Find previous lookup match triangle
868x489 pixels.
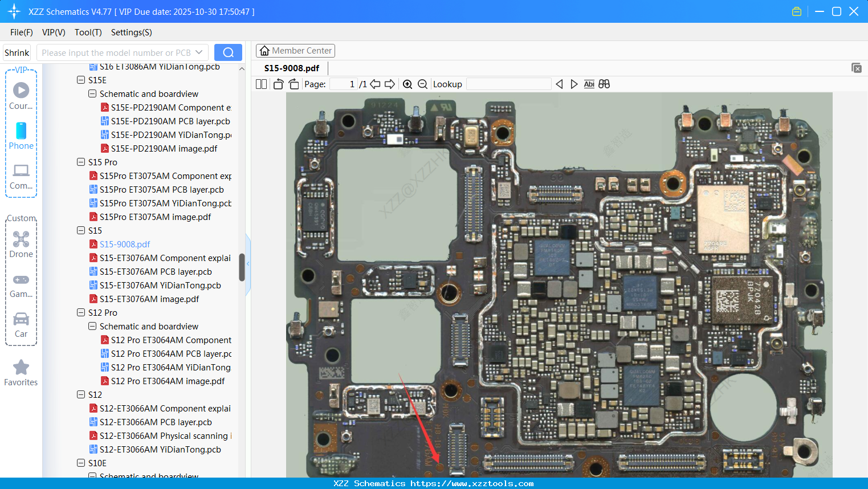pyautogui.click(x=559, y=84)
